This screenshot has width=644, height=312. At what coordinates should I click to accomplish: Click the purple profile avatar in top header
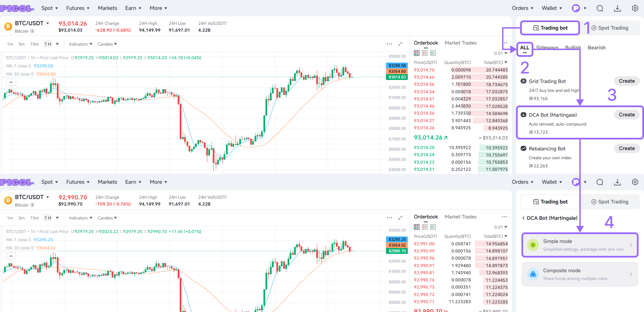point(576,8)
